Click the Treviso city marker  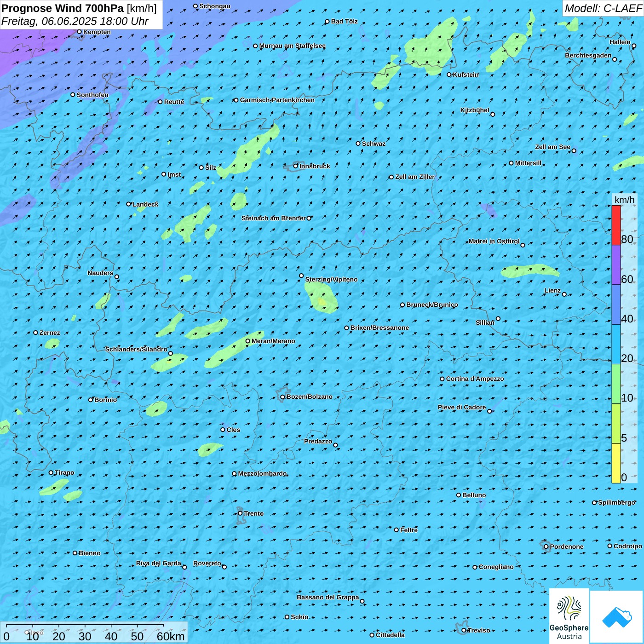click(x=464, y=630)
